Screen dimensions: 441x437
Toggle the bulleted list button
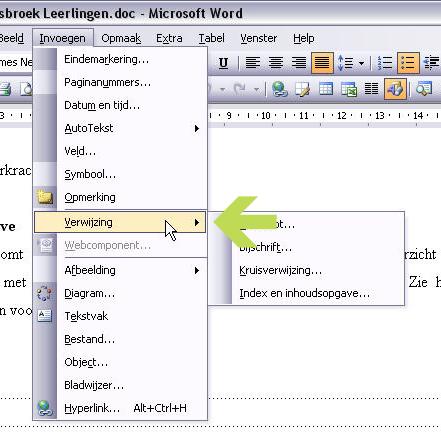[408, 63]
